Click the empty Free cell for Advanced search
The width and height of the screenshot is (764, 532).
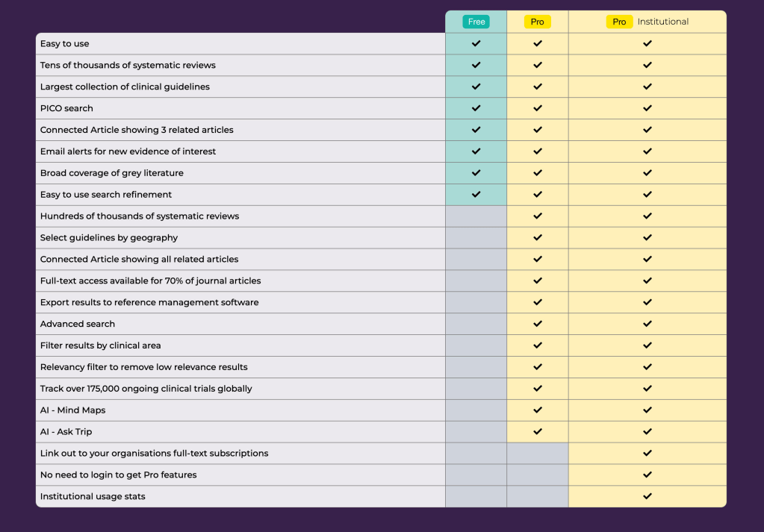click(476, 324)
